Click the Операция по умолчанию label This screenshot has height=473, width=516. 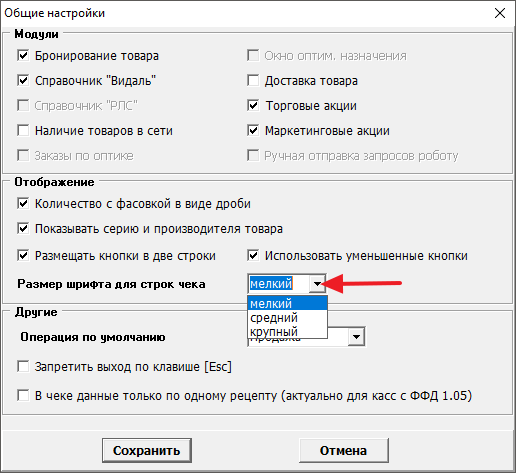[93, 337]
